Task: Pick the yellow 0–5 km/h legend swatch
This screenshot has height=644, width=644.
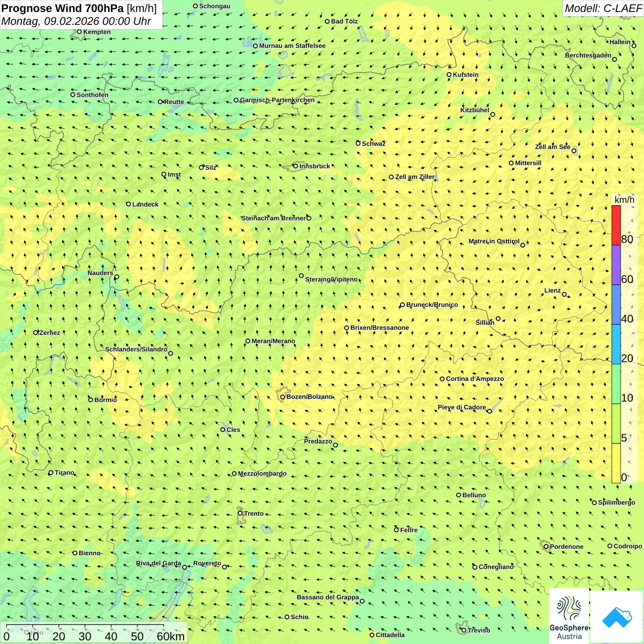Action: pyautogui.click(x=616, y=463)
